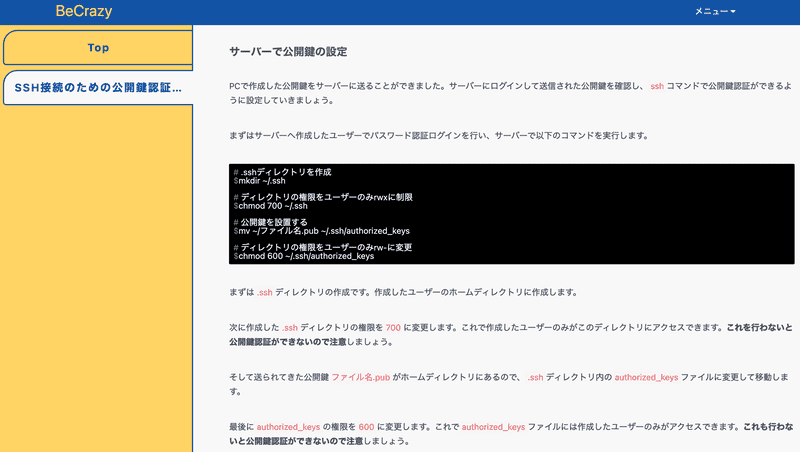Open the メニュー dropdown
800x452 pixels.
[x=715, y=11]
